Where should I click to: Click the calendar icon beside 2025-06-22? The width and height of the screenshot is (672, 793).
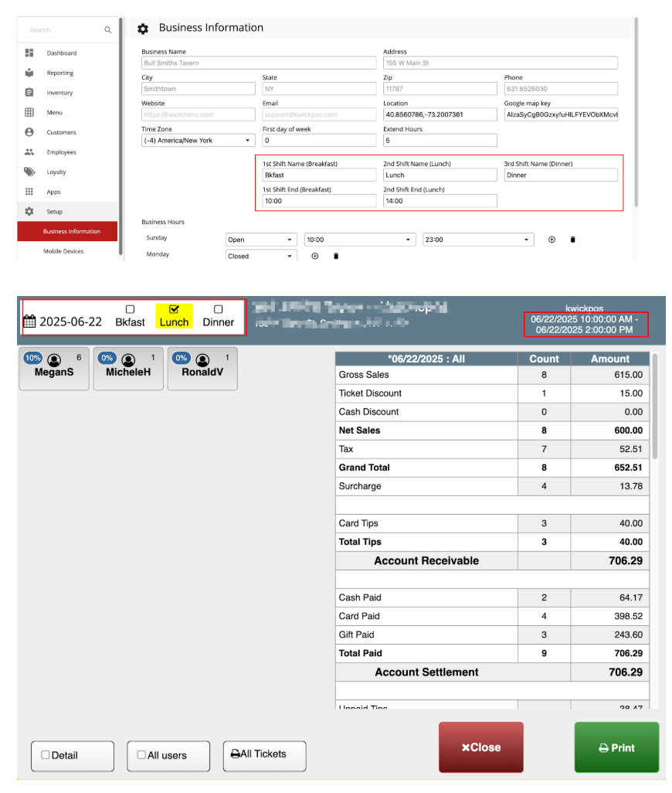[29, 322]
